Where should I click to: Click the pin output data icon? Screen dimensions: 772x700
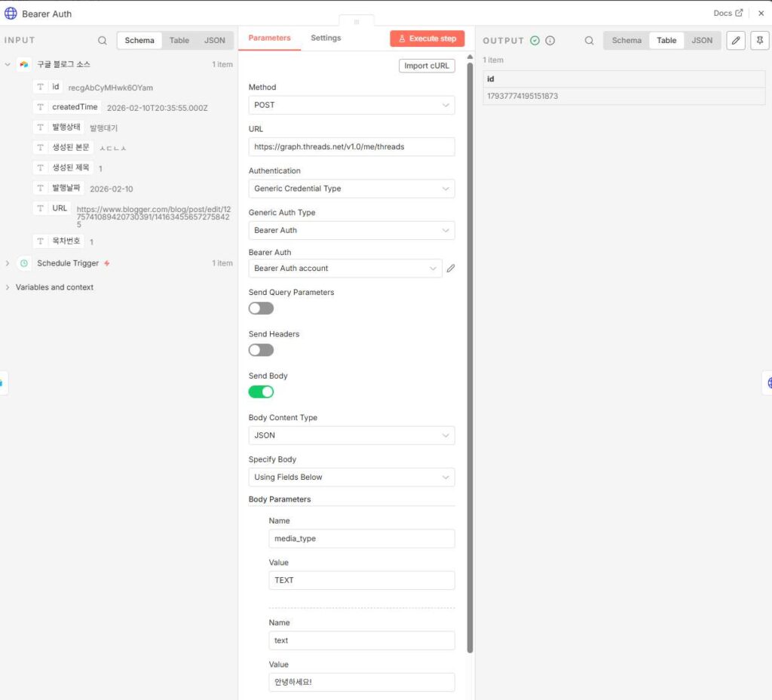click(759, 41)
